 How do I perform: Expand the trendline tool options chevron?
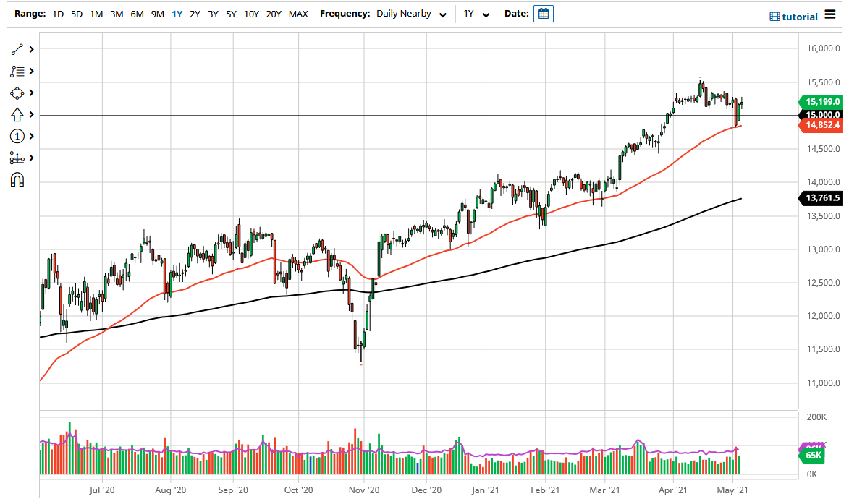[30, 49]
